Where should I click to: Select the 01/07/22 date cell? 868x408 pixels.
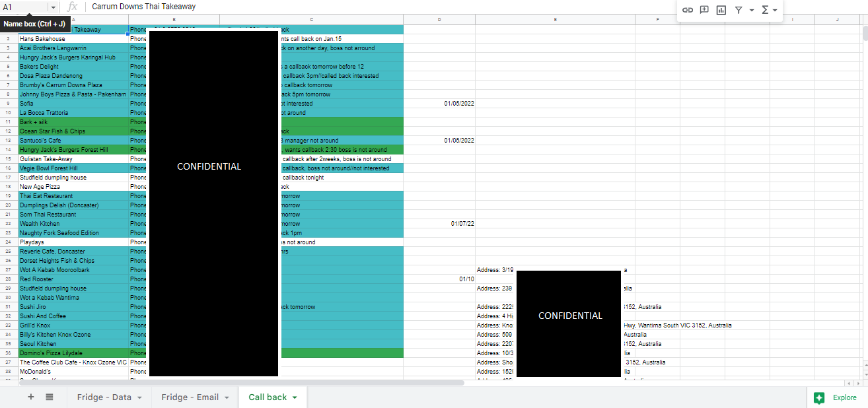tap(439, 224)
